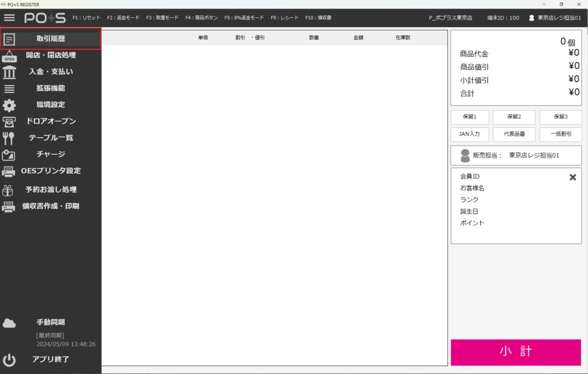
Task: Click the 一括割引 button
Action: [x=560, y=134]
